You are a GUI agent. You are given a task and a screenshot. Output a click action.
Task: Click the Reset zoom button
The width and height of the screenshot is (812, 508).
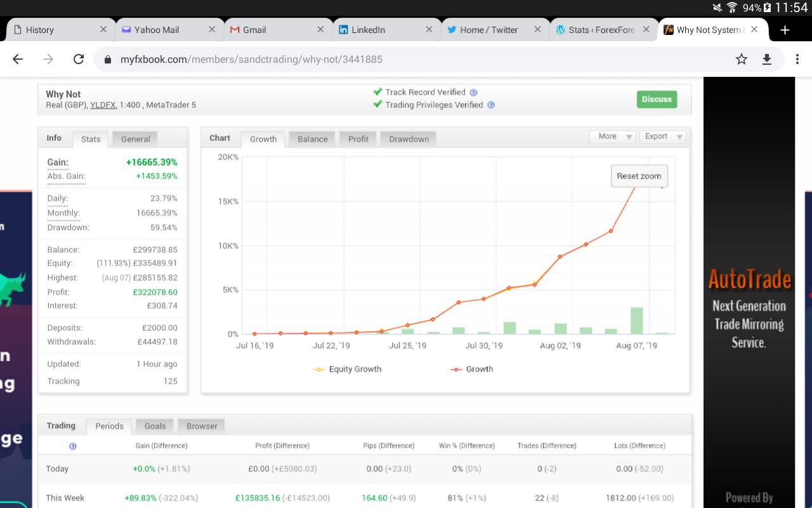(639, 176)
